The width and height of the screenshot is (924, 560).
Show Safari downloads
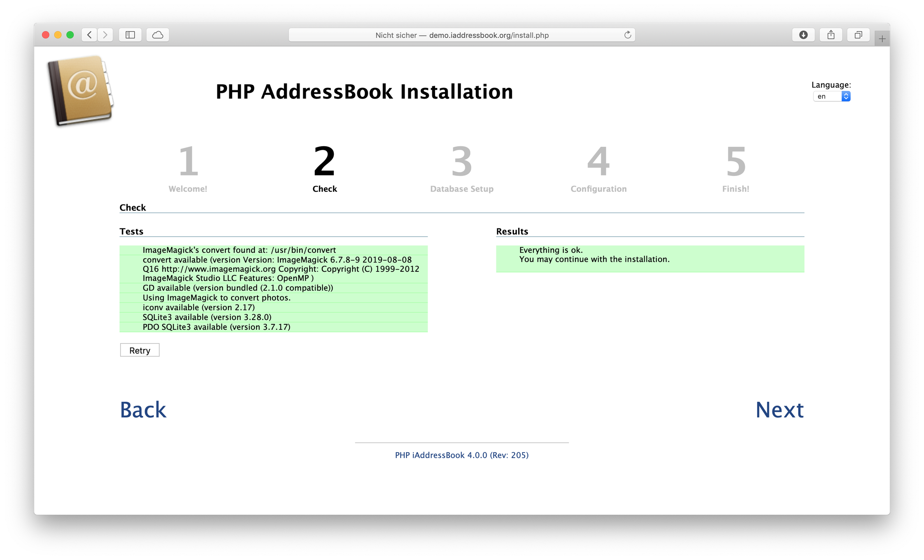(803, 35)
